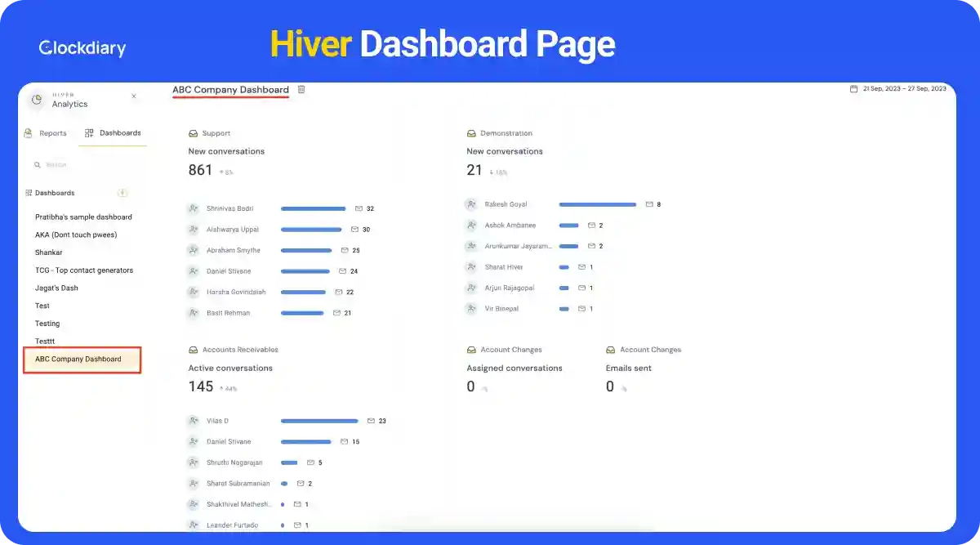
Task: Open Jagat's Dash dashboard
Action: click(56, 288)
